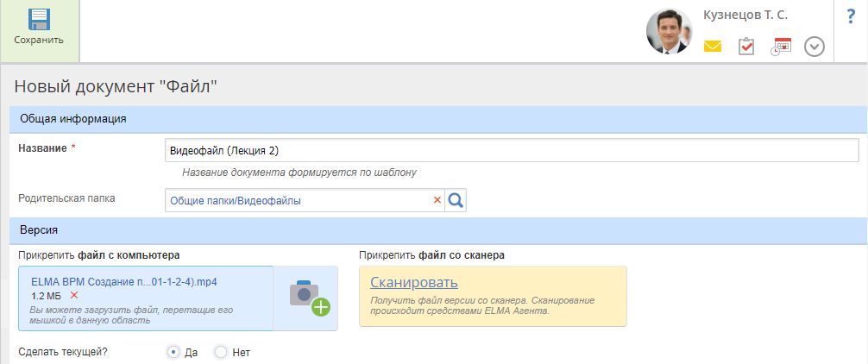868x364 pixels.
Task: Select the Да radio button
Action: (173, 352)
